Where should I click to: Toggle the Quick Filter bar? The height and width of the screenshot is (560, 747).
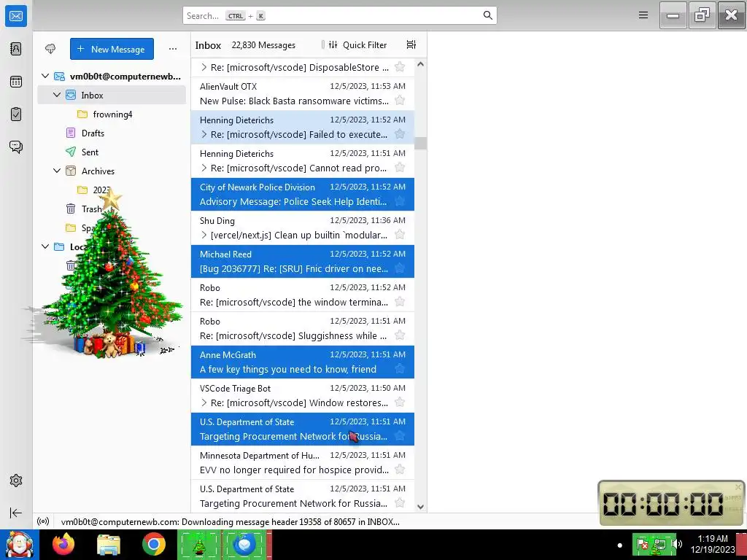tap(358, 44)
